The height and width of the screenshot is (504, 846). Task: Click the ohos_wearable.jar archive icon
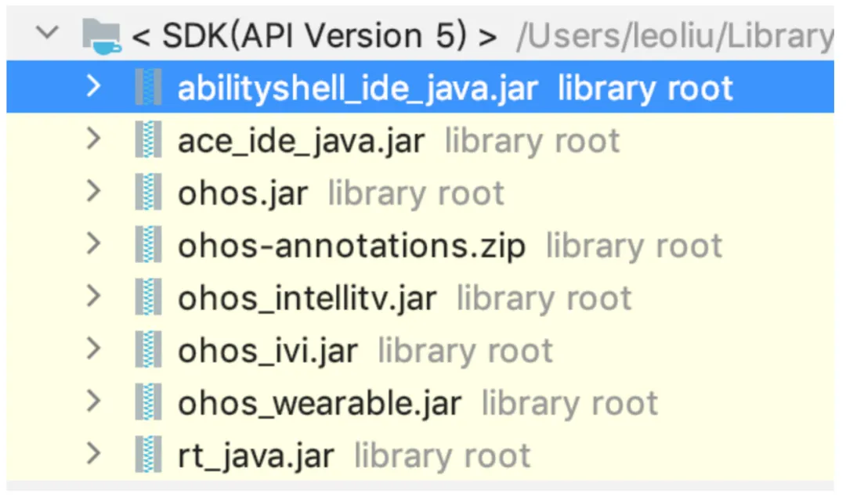click(147, 403)
